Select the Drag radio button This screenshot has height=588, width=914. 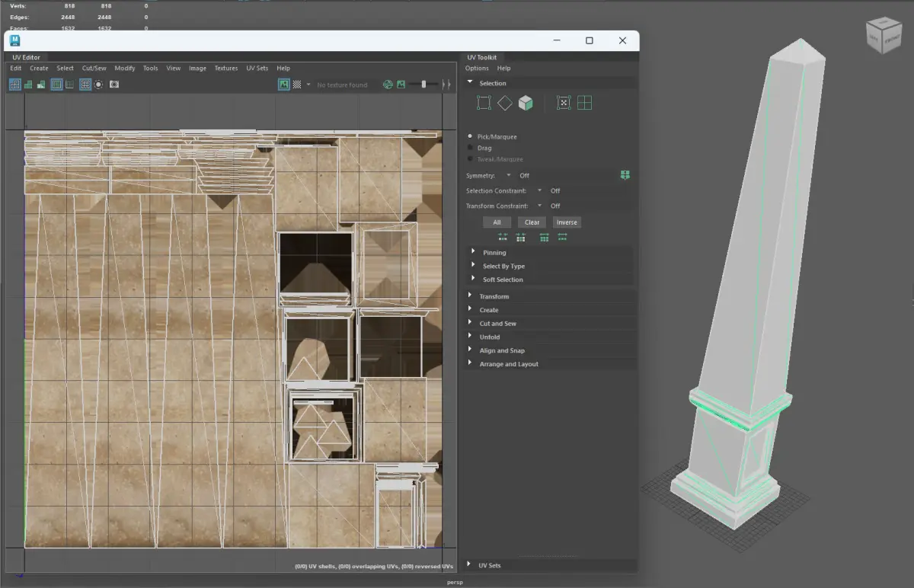point(470,148)
